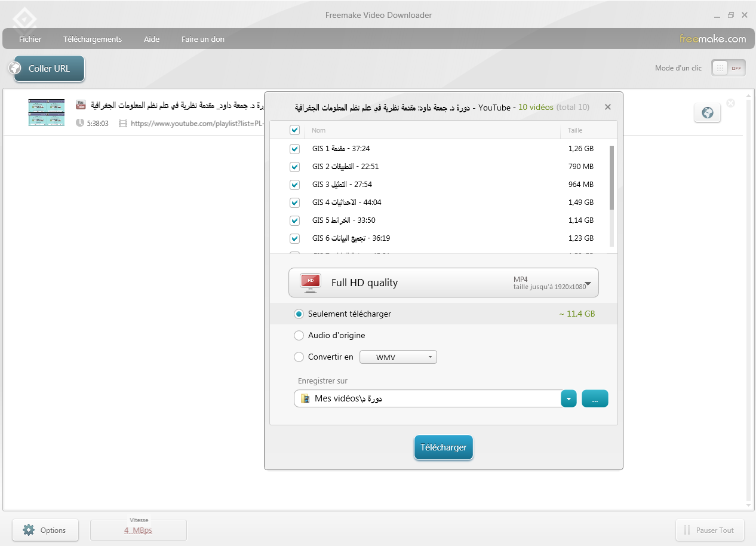The height and width of the screenshot is (546, 756).
Task: Select Audio d'origine radio option
Action: (x=299, y=336)
